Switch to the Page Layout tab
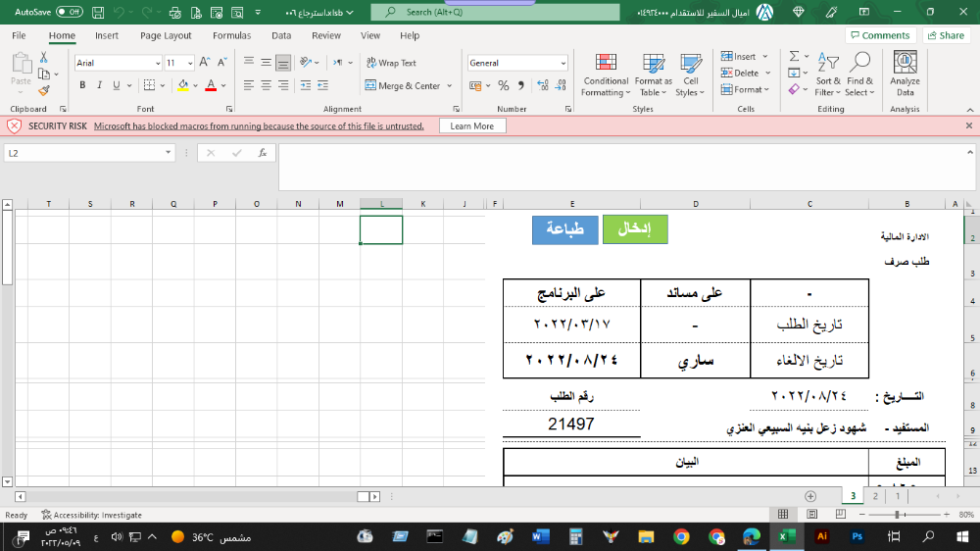Screen dimensions: 980x551 click(166, 35)
